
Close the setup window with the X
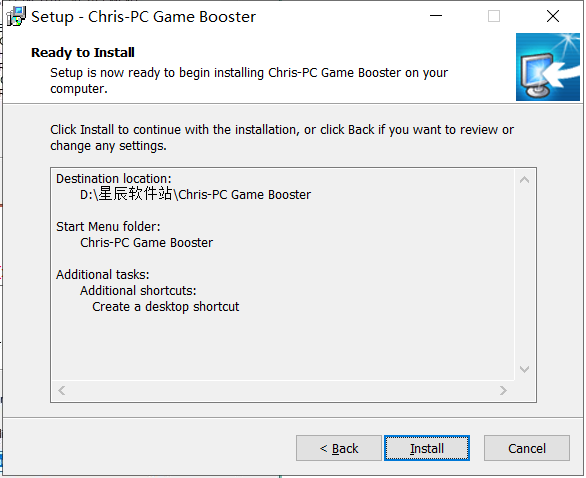pos(553,16)
